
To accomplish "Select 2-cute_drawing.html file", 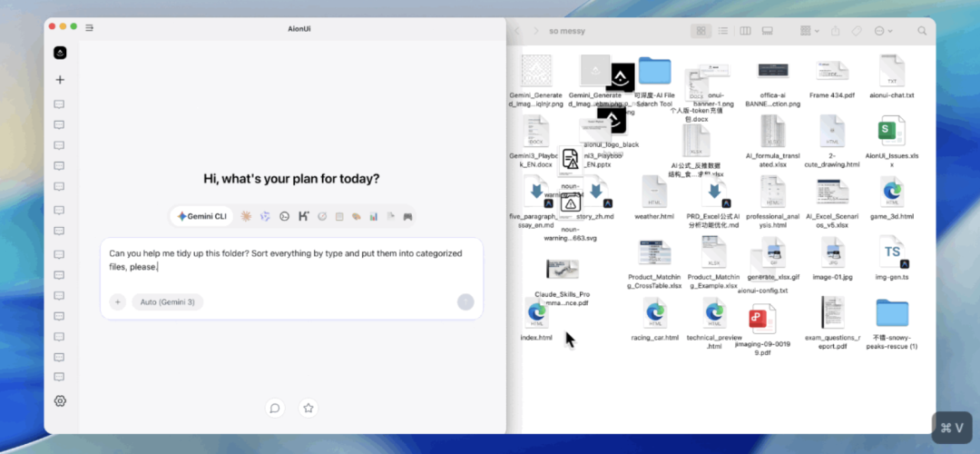I will pos(832,132).
